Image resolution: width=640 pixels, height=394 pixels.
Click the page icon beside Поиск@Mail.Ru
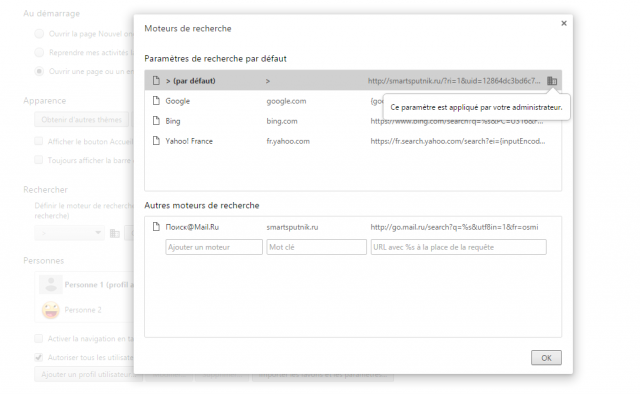click(156, 226)
